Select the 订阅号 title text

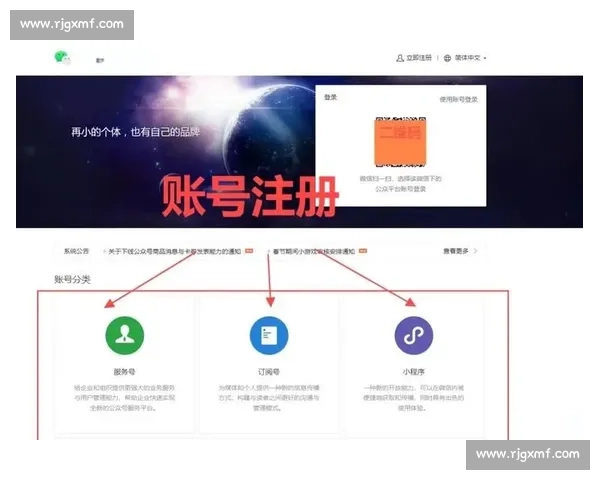point(269,372)
